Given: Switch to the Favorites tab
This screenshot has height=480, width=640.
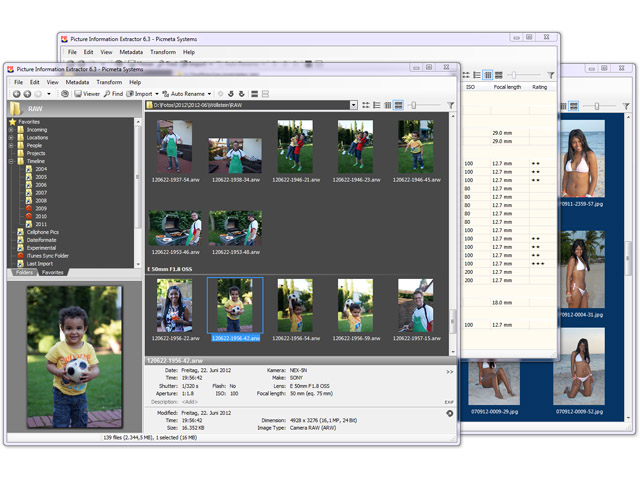Looking at the screenshot, I should (x=52, y=272).
